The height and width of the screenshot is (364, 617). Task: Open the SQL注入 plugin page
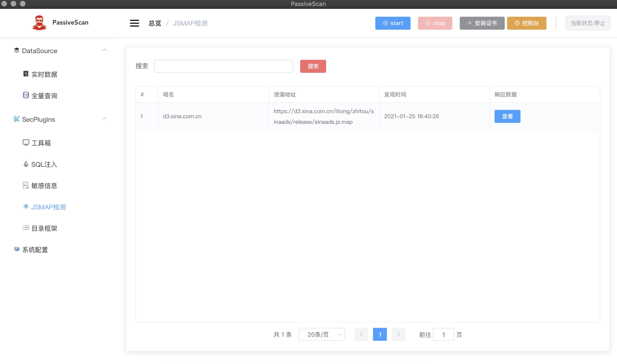tap(44, 164)
